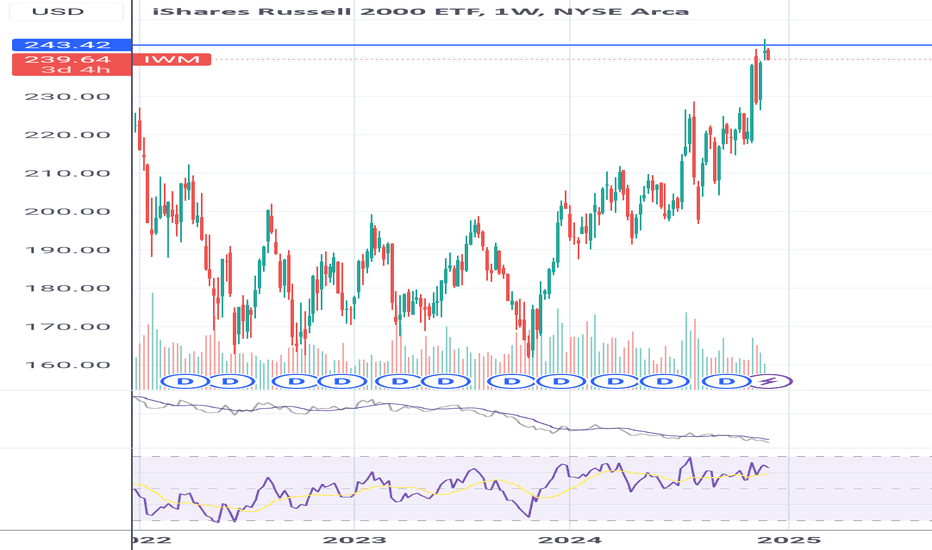Screen dimensions: 932x550
Task: Click the 200.00 price axis label
Action: tap(68, 212)
